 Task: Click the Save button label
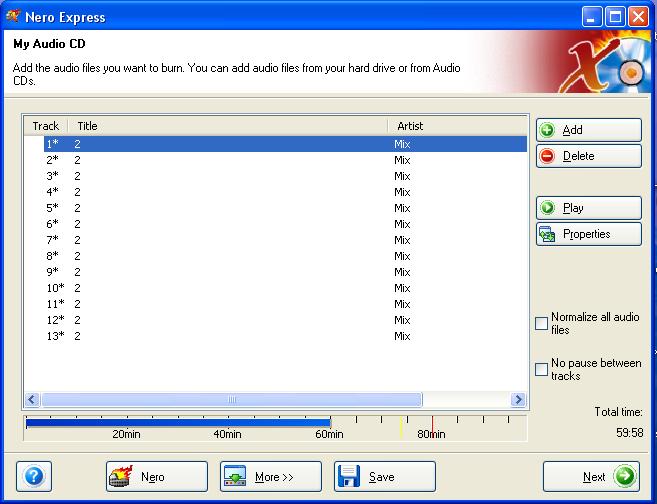[x=381, y=477]
